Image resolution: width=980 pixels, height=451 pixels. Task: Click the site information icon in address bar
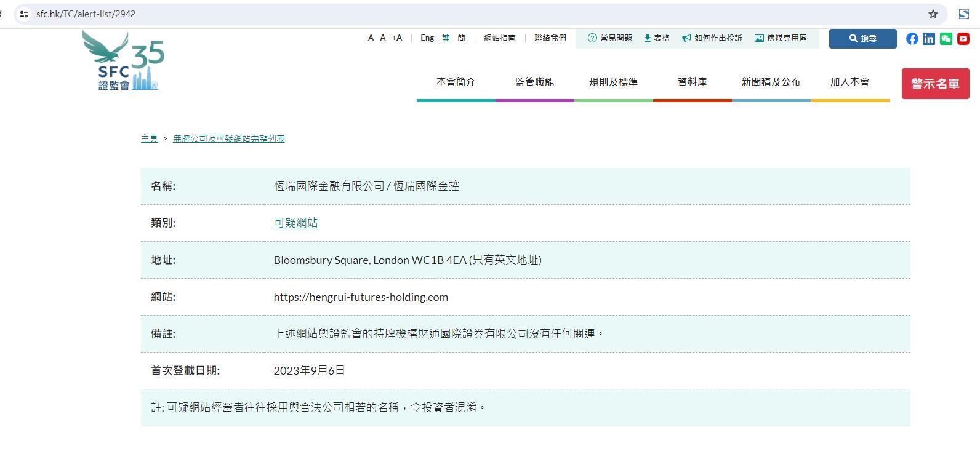24,14
